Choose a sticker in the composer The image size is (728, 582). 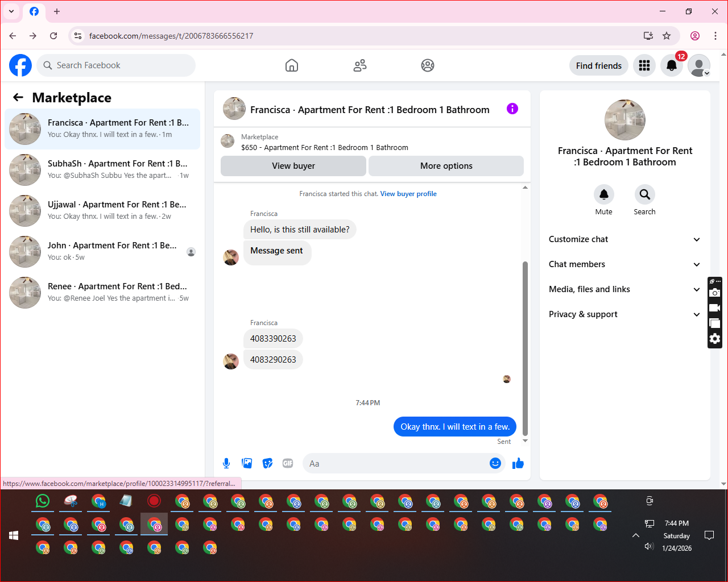coord(267,463)
